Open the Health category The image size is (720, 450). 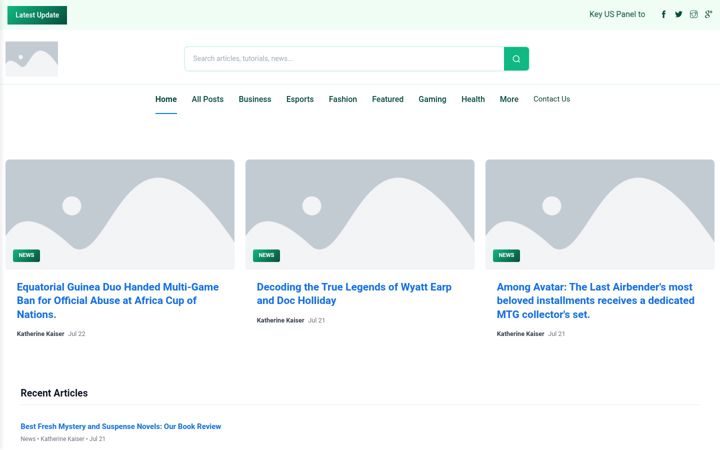tap(473, 99)
